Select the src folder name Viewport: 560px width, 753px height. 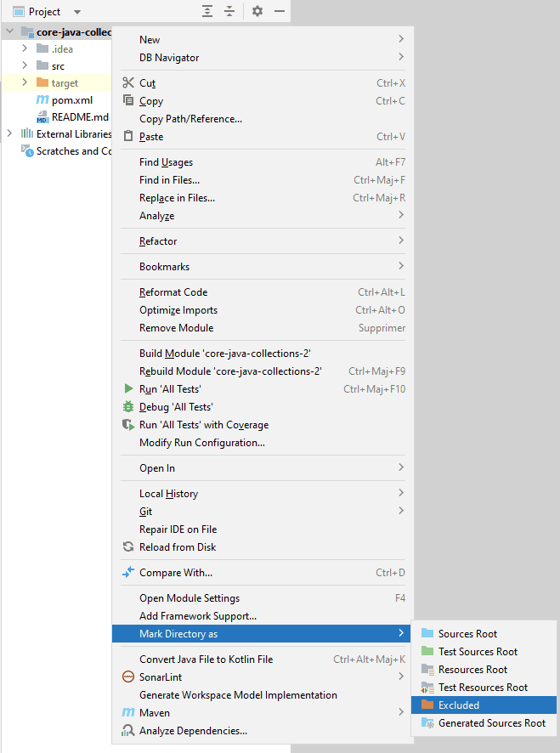[x=58, y=66]
